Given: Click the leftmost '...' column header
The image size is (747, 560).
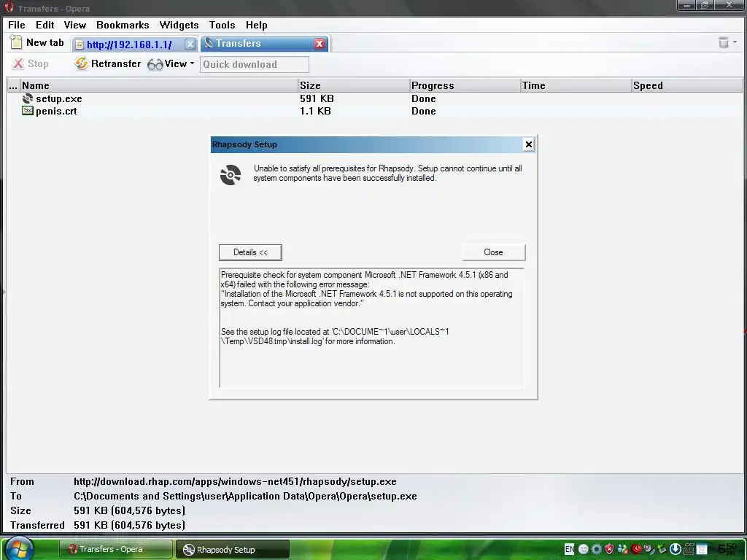Looking at the screenshot, I should pyautogui.click(x=13, y=86).
